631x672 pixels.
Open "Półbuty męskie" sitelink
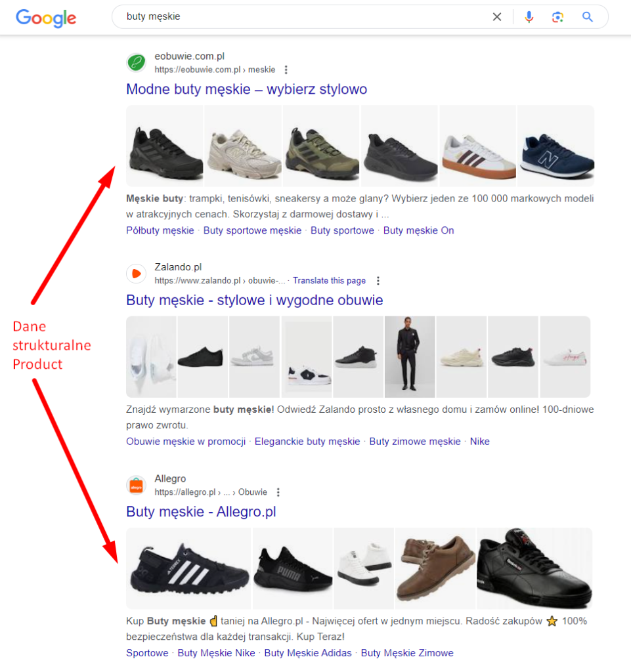coord(160,230)
